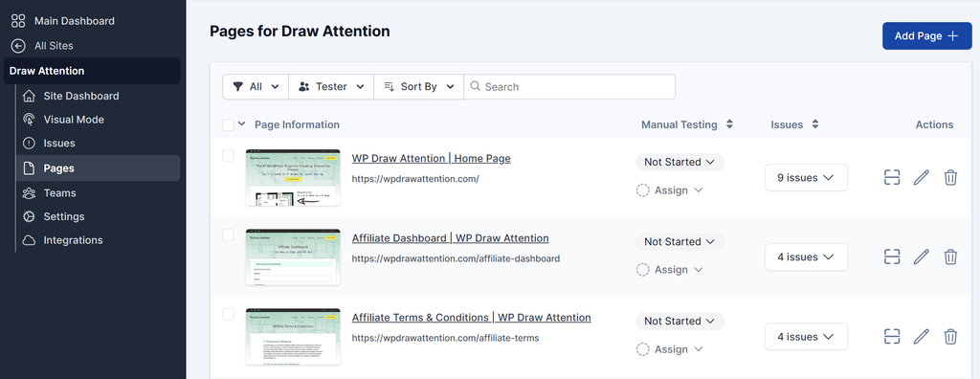Go back to All Sites

(x=54, y=46)
